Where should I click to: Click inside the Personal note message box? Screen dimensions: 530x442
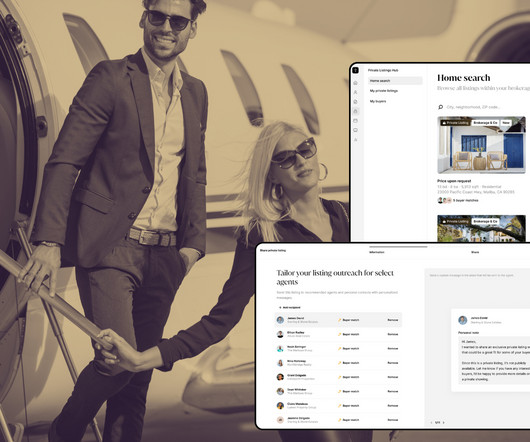coord(494,360)
